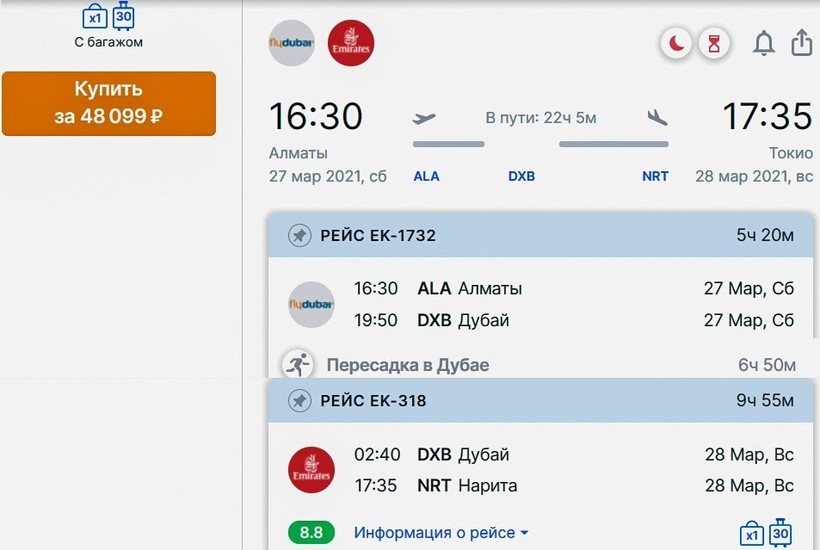820x550 pixels.
Task: Click the DXB stopover code on the route line
Action: tap(521, 176)
